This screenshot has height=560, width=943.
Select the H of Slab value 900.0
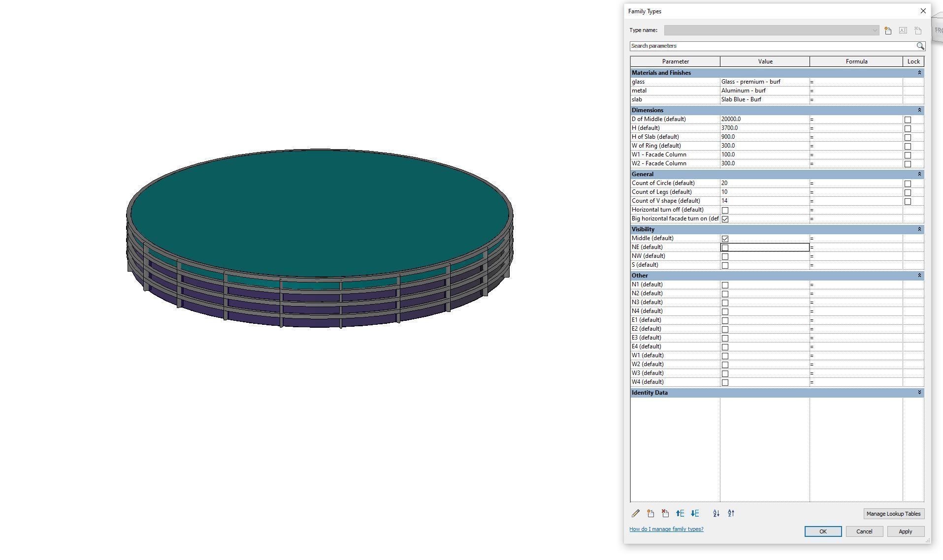click(x=765, y=137)
